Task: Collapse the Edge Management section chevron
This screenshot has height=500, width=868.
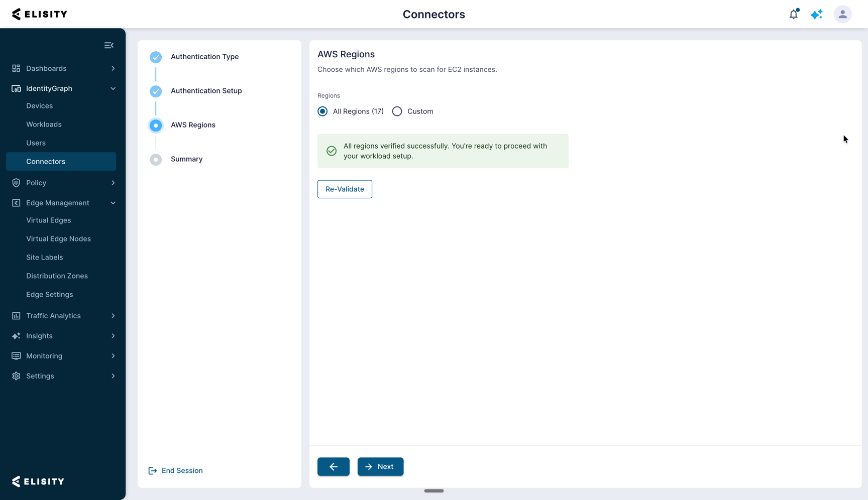Action: tap(113, 203)
